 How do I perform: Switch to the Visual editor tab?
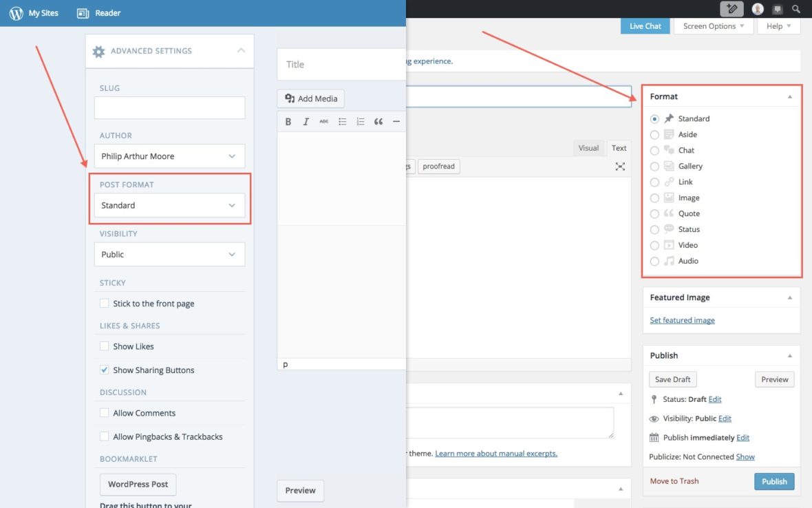click(588, 148)
